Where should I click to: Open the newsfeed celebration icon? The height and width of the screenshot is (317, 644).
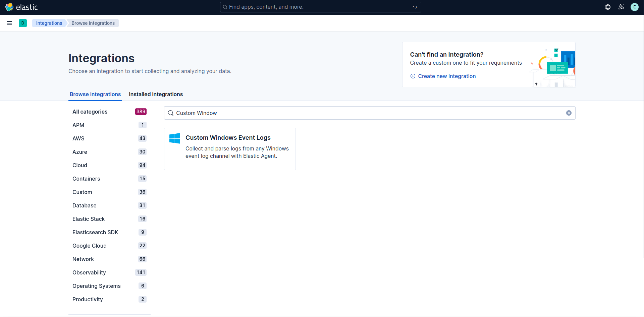pos(621,7)
